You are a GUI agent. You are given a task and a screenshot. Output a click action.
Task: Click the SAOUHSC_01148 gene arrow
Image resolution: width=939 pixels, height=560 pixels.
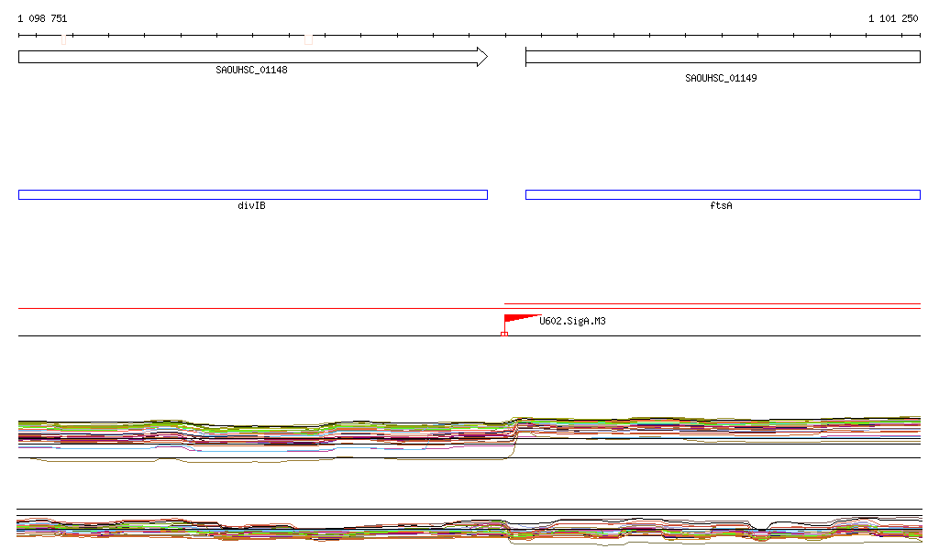click(253, 57)
